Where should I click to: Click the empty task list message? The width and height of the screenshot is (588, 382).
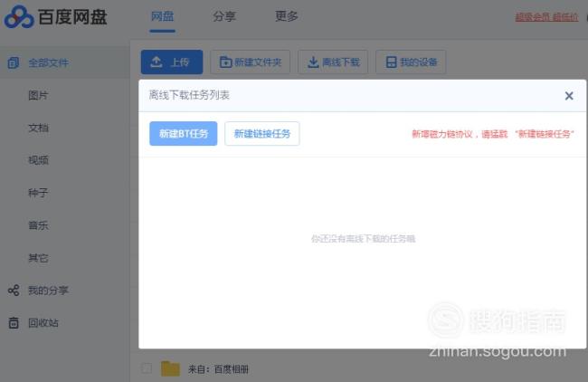(x=363, y=239)
